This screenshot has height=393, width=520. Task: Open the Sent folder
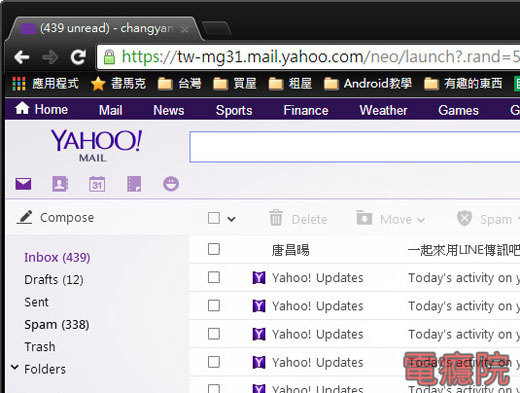36,302
